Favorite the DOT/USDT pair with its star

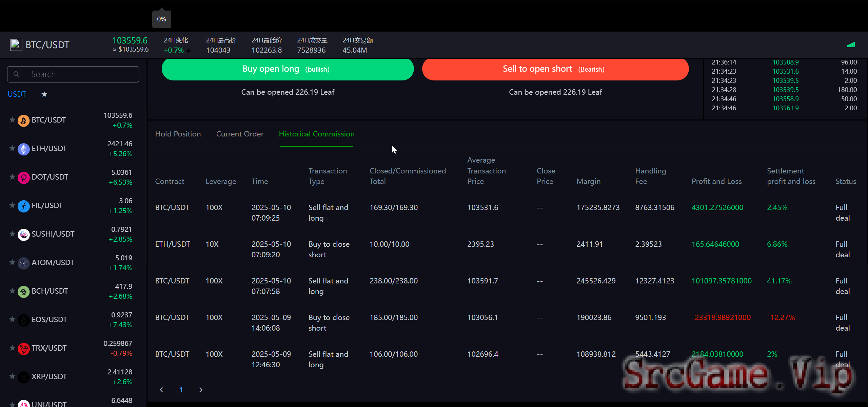tap(12, 177)
